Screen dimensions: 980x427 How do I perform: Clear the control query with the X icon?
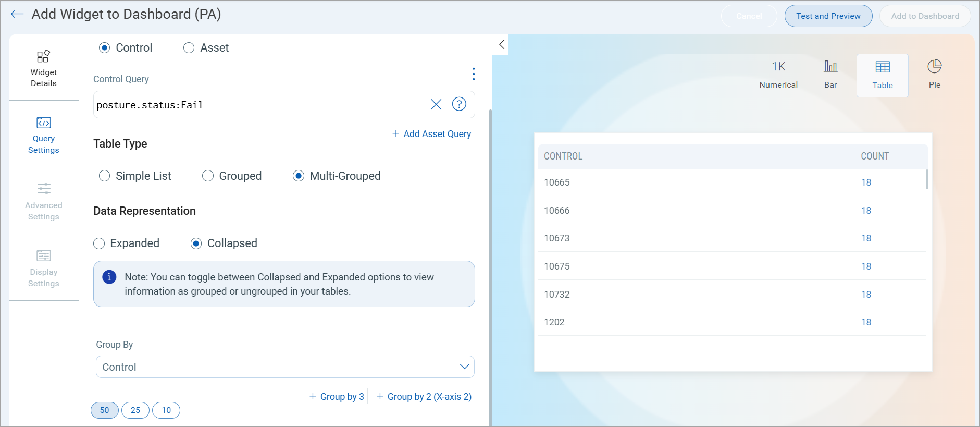[x=436, y=104]
